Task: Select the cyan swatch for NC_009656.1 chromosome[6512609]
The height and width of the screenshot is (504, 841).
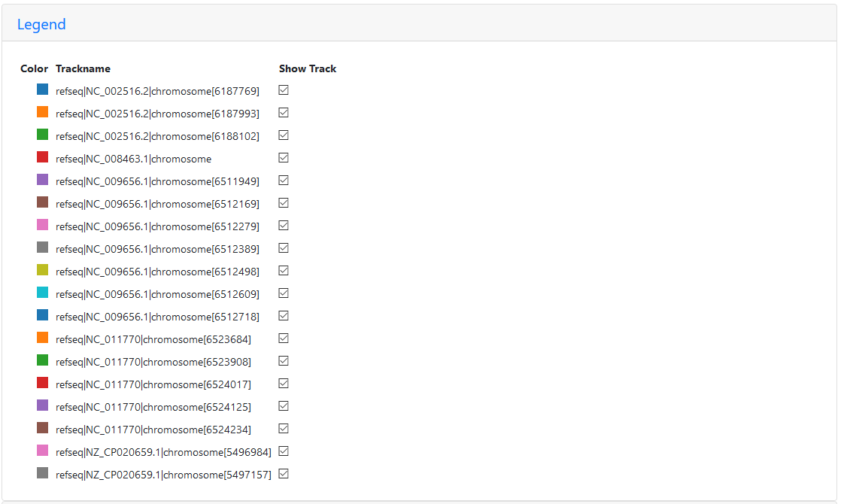Action: [42, 292]
